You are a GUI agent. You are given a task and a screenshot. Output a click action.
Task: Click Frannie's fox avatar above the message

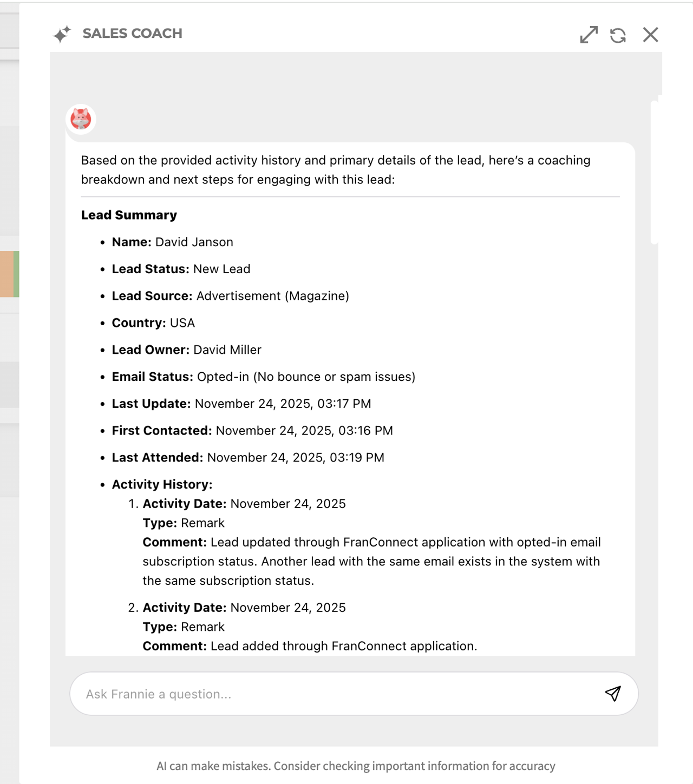[x=81, y=120]
